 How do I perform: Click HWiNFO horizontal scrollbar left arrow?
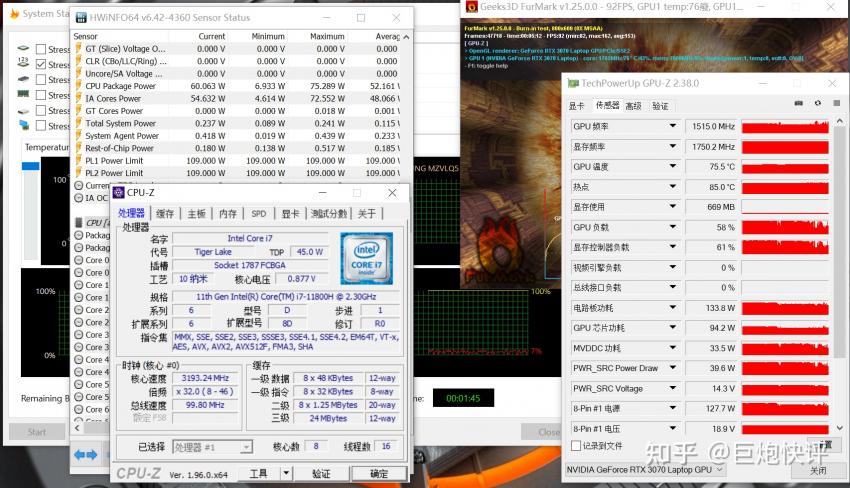(x=78, y=428)
